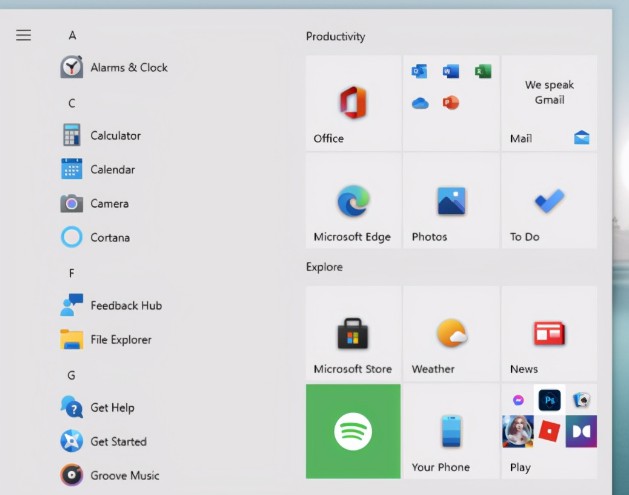Open Your Phone tile
The width and height of the screenshot is (629, 495).
(x=451, y=431)
